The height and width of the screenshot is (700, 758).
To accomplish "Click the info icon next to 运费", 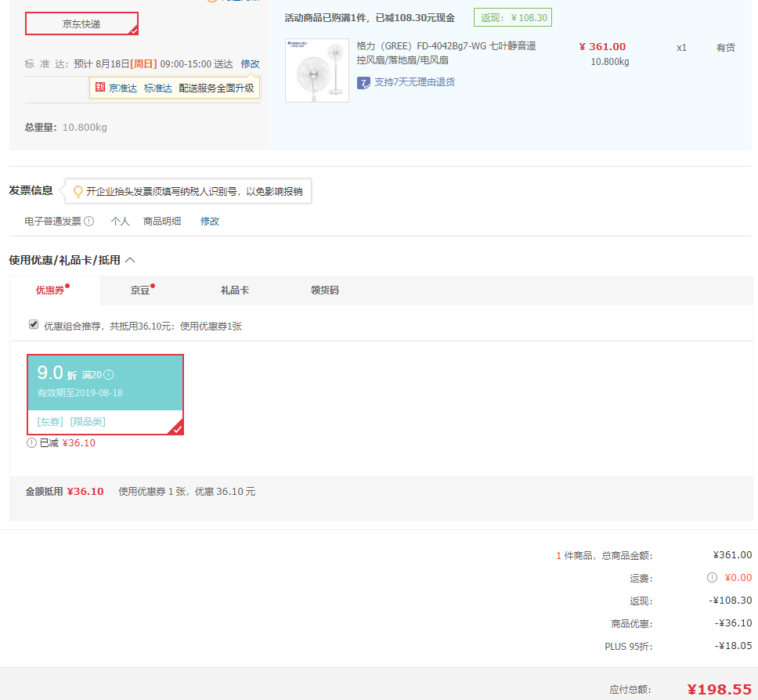I will coord(712,577).
